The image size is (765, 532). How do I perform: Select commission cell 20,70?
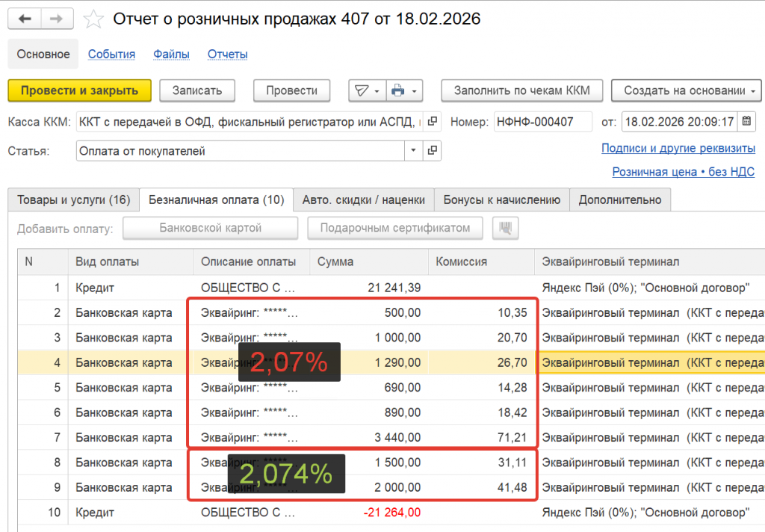(482, 338)
